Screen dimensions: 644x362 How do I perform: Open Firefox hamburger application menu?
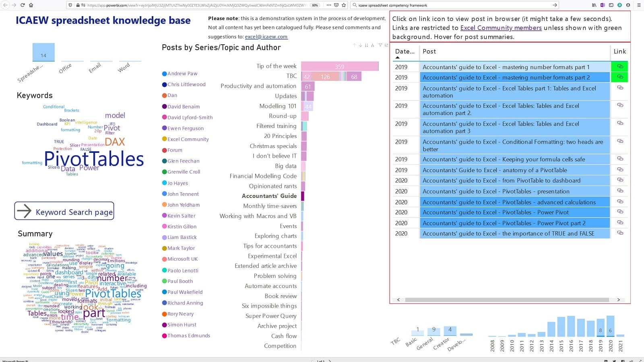pos(638,5)
